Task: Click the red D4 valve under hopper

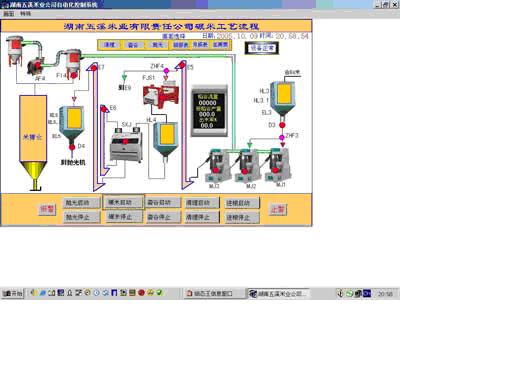Action: 72,147
